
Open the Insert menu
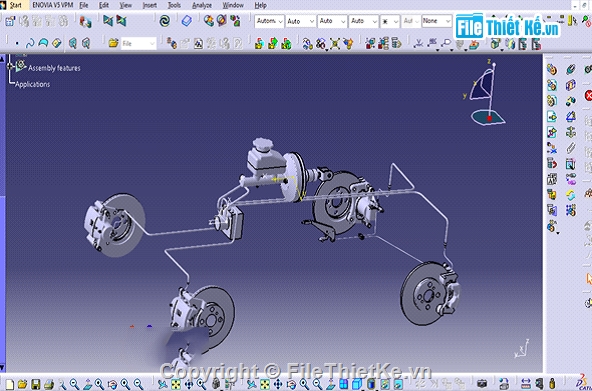click(150, 5)
